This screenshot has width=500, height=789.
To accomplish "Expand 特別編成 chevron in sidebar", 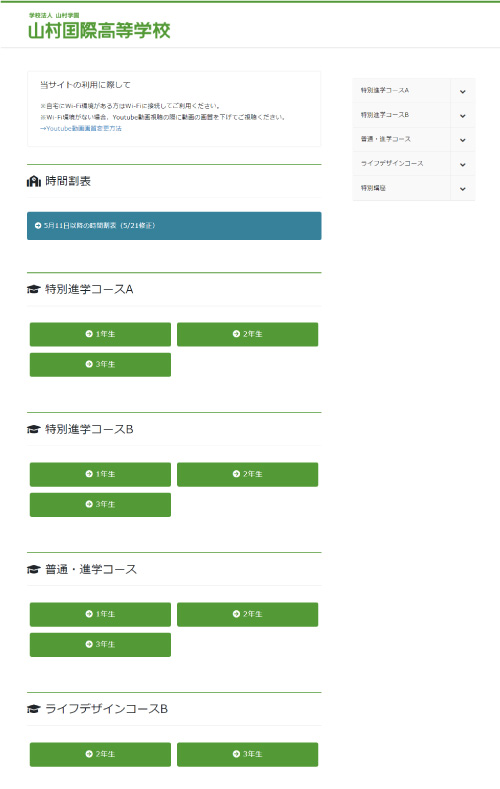I will pos(462,188).
